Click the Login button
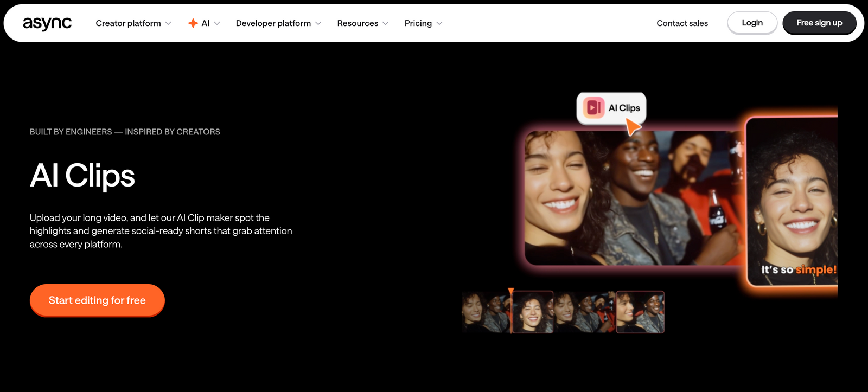The height and width of the screenshot is (392, 868). click(752, 23)
